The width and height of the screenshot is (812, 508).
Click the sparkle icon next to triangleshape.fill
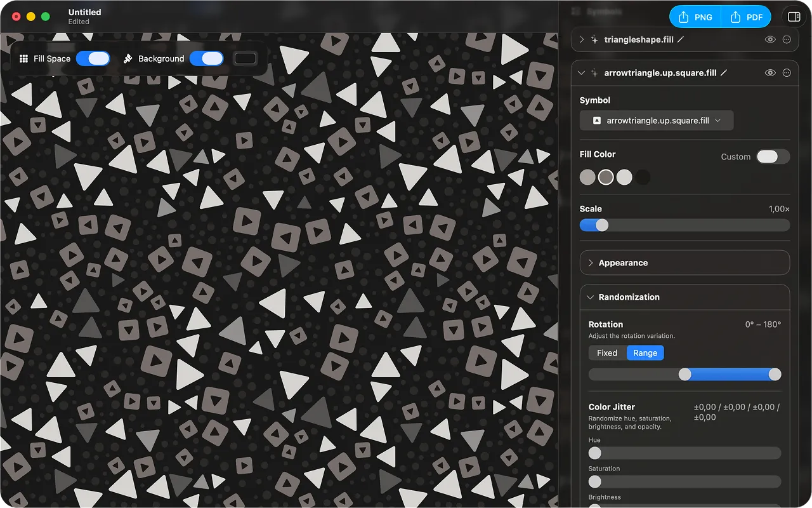[594, 39]
